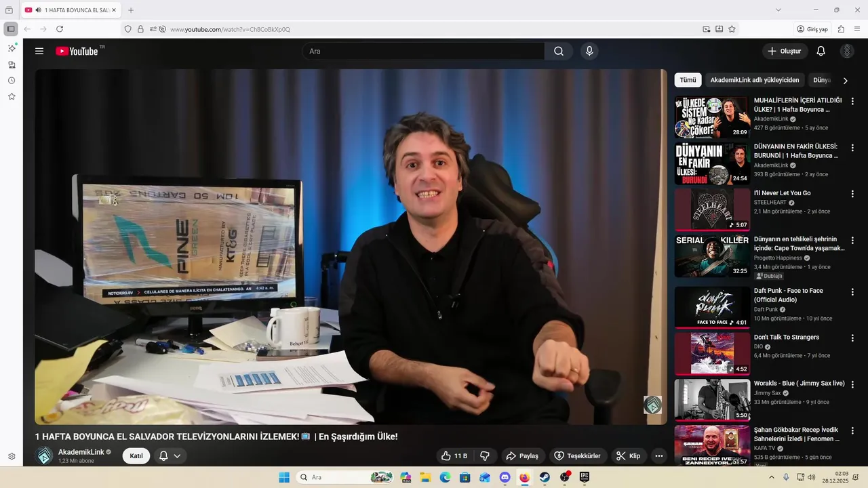Switch to the 1 HAFTA BOYUNCA browser tab
The width and height of the screenshot is (868, 488).
click(x=71, y=10)
